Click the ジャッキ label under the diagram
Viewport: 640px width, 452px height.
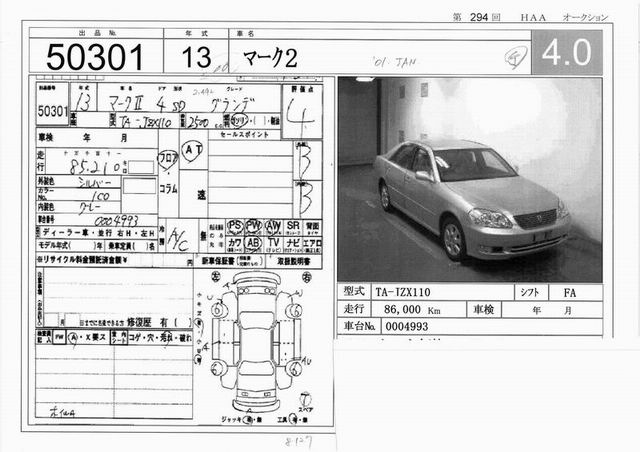pos(231,420)
